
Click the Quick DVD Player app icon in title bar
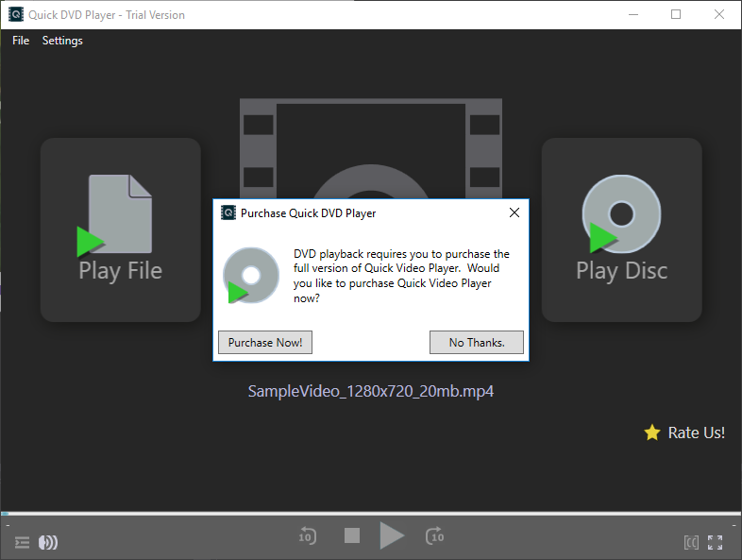click(16, 15)
